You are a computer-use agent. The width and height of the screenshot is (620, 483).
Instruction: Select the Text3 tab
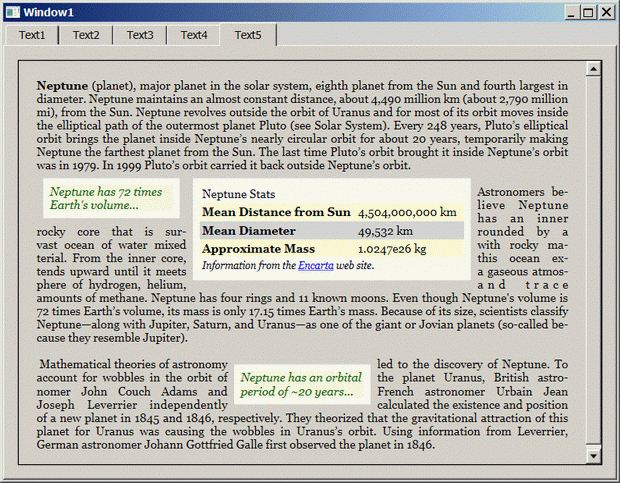[x=140, y=35]
